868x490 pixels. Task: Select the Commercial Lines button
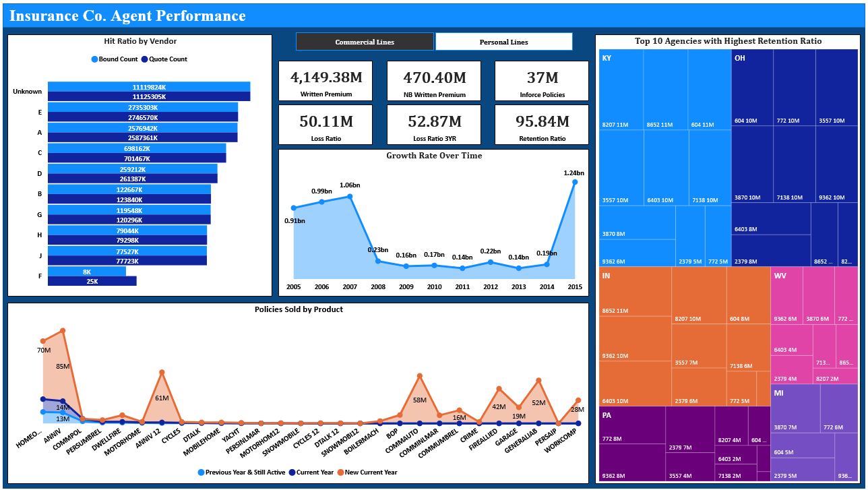[365, 42]
